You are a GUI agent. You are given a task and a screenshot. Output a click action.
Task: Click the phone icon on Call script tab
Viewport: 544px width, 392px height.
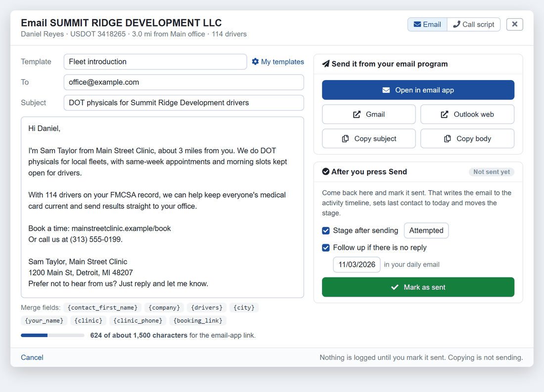coord(457,24)
